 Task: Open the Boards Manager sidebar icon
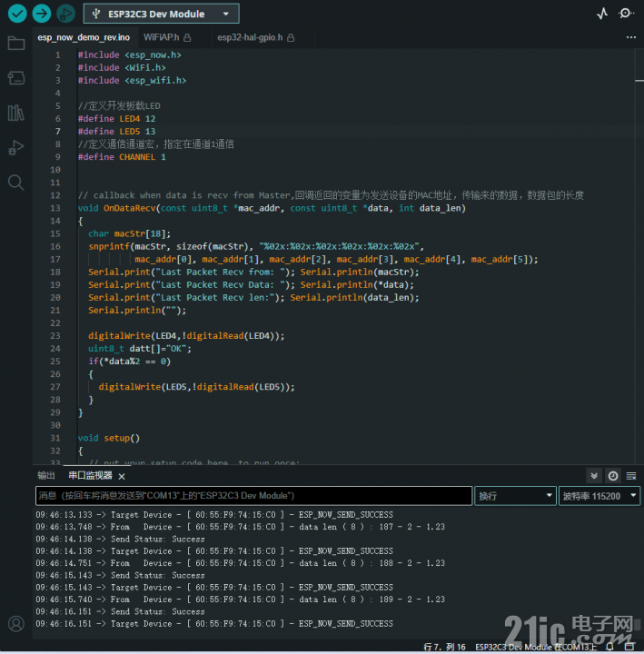[x=16, y=78]
